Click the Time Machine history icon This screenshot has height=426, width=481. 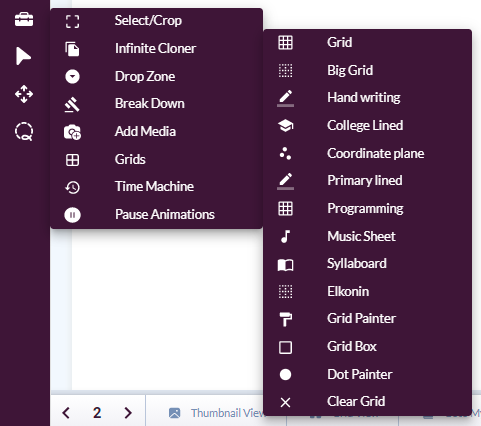[72, 187]
